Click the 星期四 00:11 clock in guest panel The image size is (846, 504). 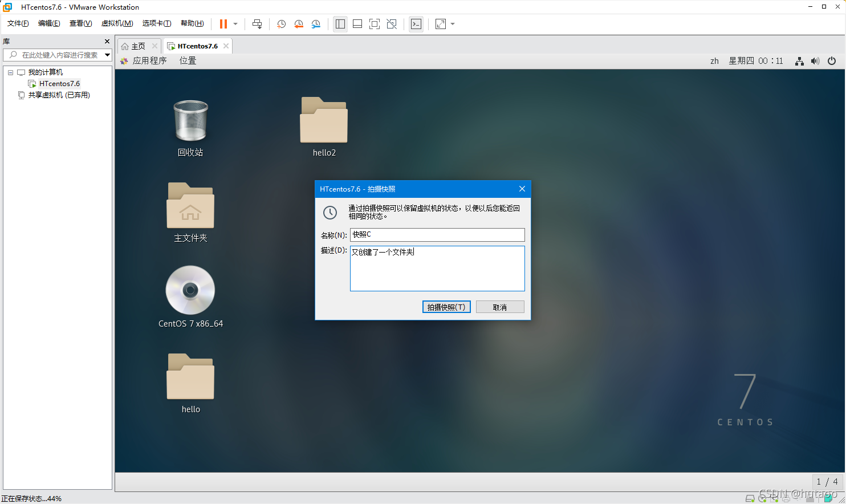tap(756, 61)
